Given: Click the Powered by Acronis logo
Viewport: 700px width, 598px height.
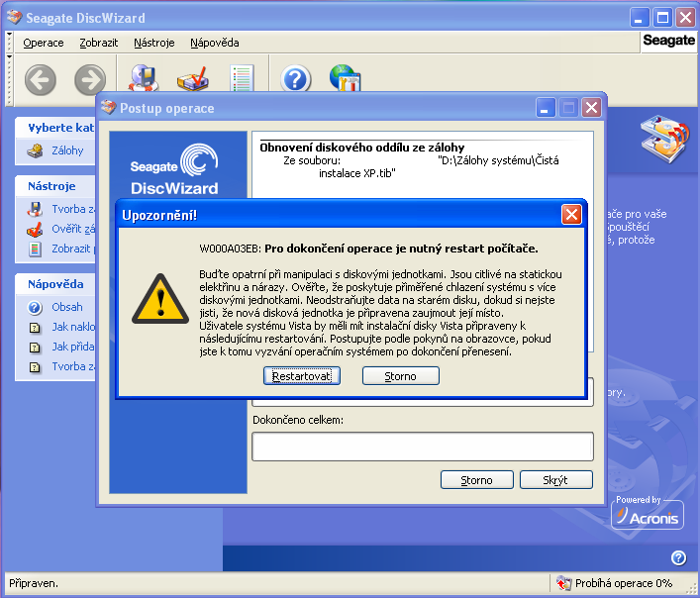Looking at the screenshot, I should [x=648, y=512].
